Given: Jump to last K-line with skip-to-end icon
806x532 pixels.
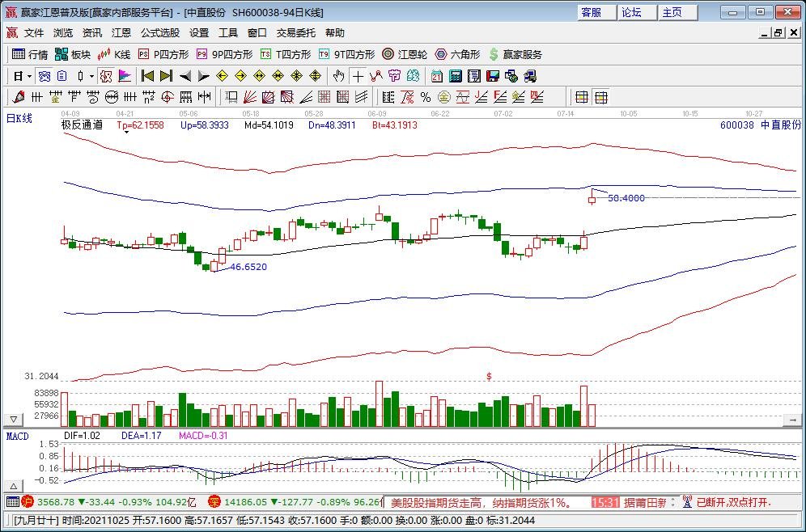Looking at the screenshot, I should (x=166, y=77).
